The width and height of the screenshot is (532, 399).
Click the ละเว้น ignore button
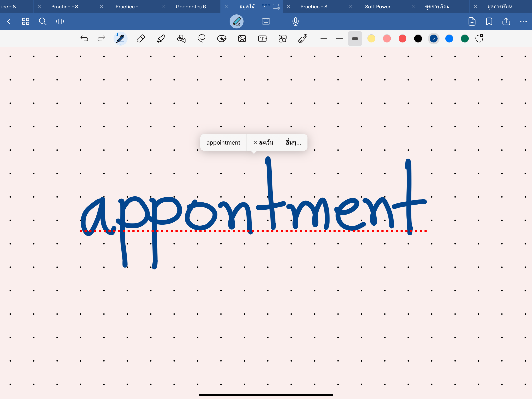coord(263,142)
